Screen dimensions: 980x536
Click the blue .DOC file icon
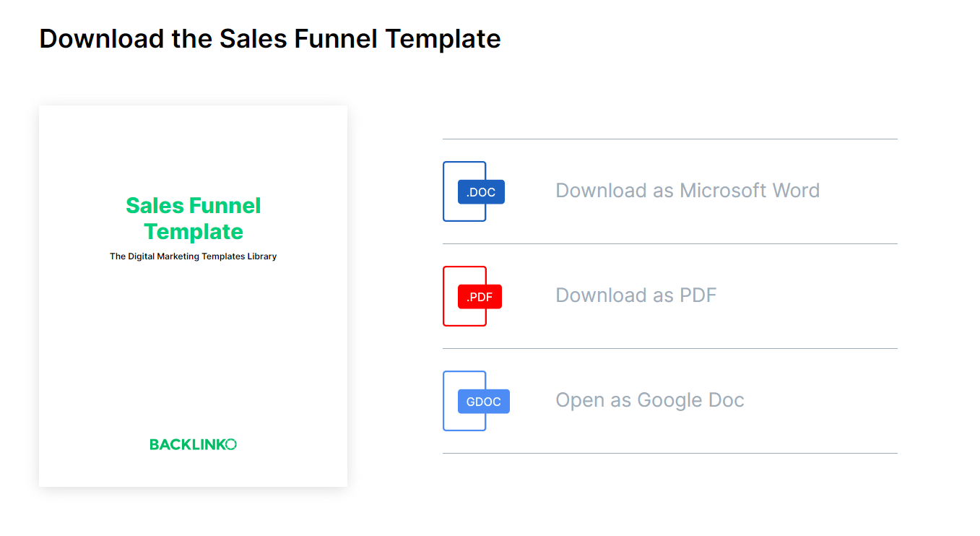point(474,191)
